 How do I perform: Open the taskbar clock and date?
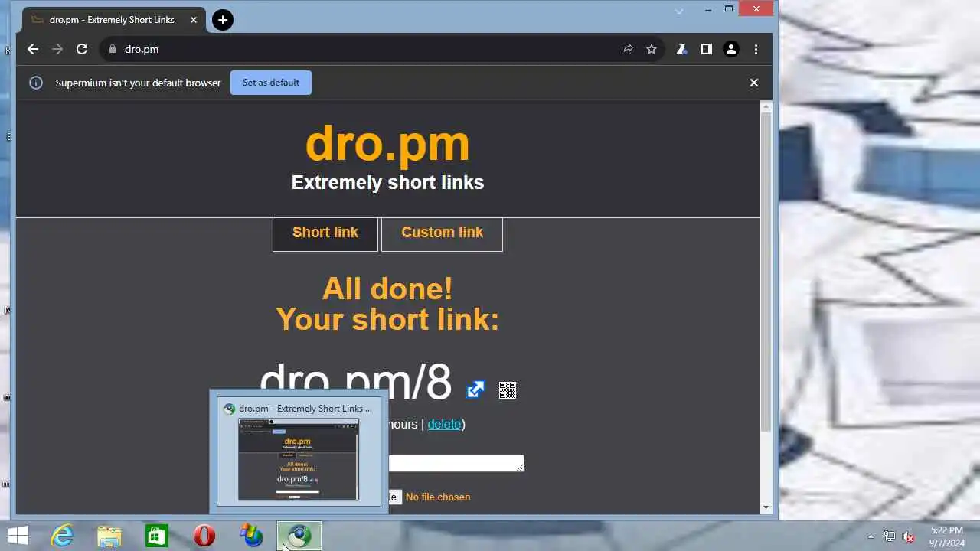click(x=947, y=536)
